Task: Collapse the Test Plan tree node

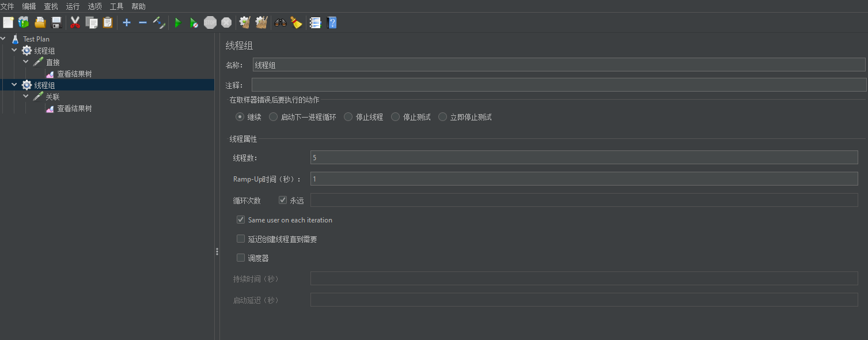Action: coord(4,39)
